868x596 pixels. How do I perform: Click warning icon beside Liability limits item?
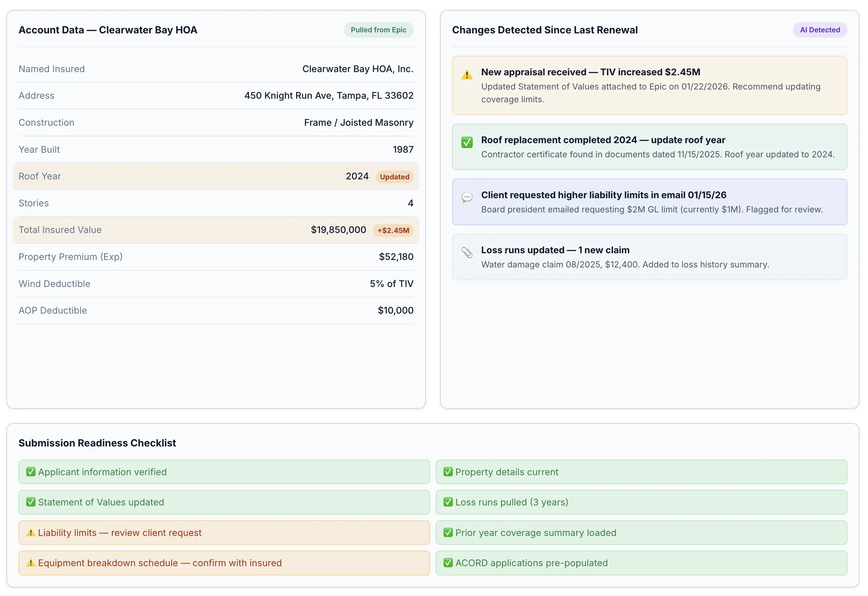click(31, 532)
